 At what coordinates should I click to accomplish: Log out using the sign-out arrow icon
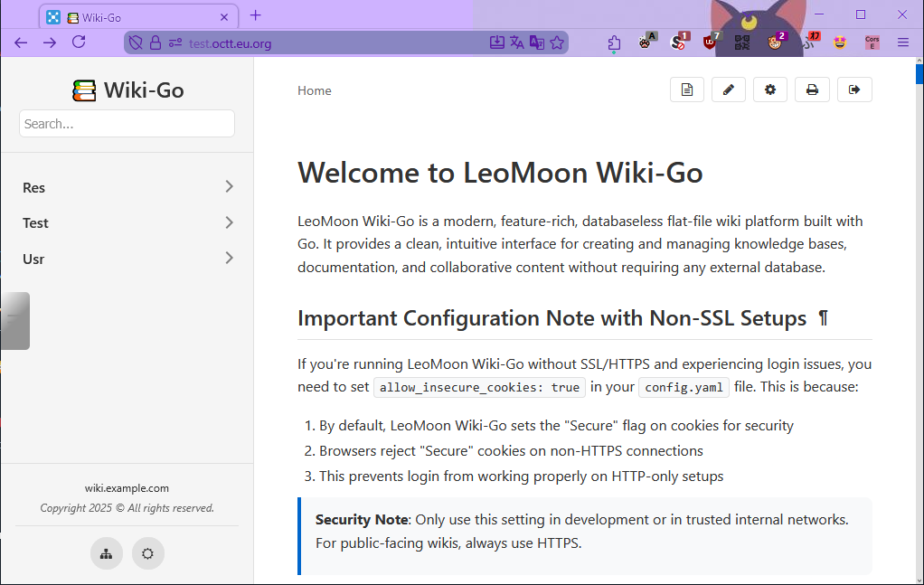(x=854, y=90)
